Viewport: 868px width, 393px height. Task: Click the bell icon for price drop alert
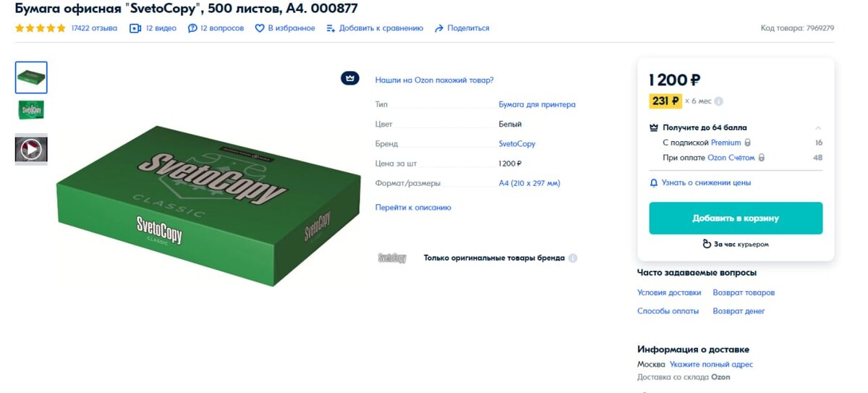point(654,182)
